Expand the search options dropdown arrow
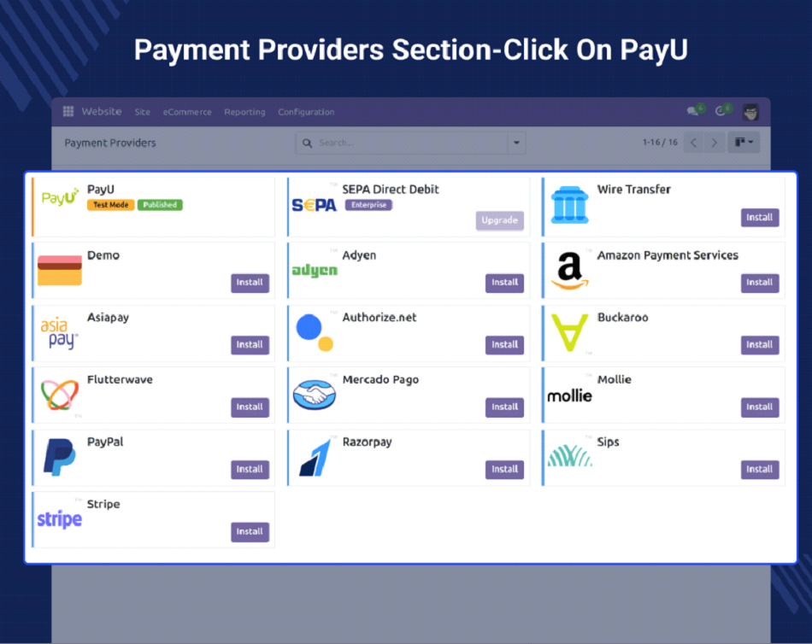 [x=515, y=143]
